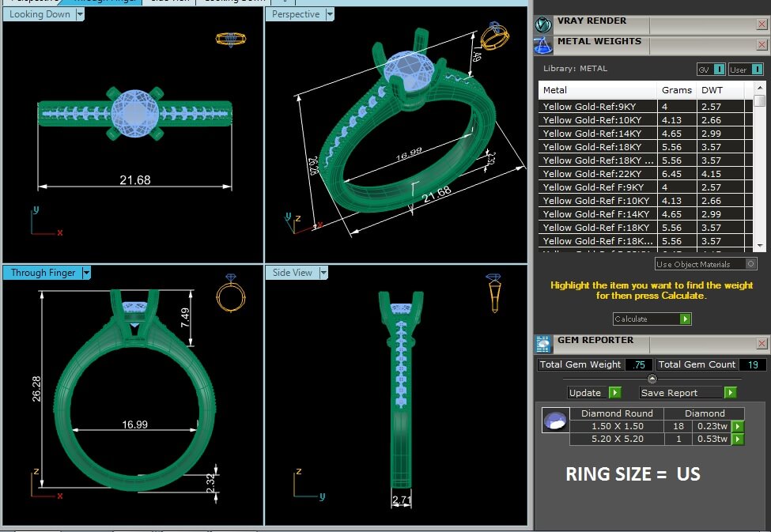The height and width of the screenshot is (532, 771).
Task: Click the VRay Render panel icon
Action: [543, 25]
